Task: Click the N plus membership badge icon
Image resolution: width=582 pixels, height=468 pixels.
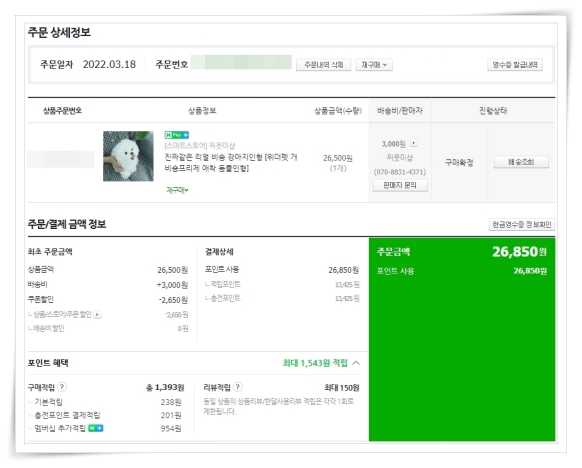Action: coord(95,428)
